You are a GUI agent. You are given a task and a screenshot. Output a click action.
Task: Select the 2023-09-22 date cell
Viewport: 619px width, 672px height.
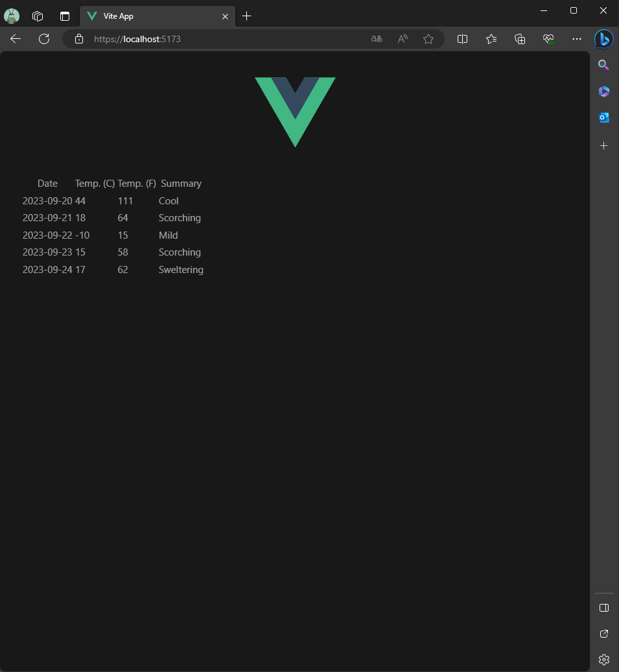47,235
